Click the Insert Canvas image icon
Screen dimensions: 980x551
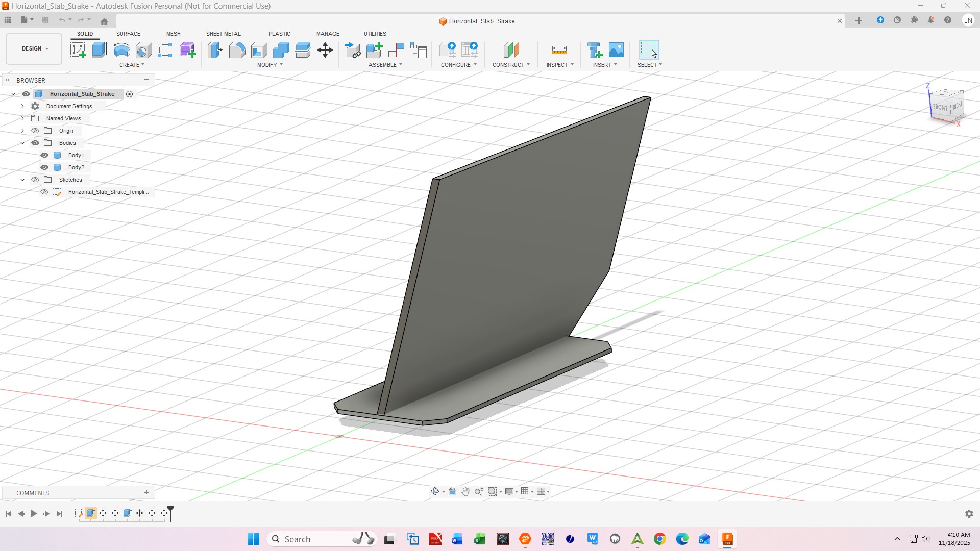pos(617,50)
